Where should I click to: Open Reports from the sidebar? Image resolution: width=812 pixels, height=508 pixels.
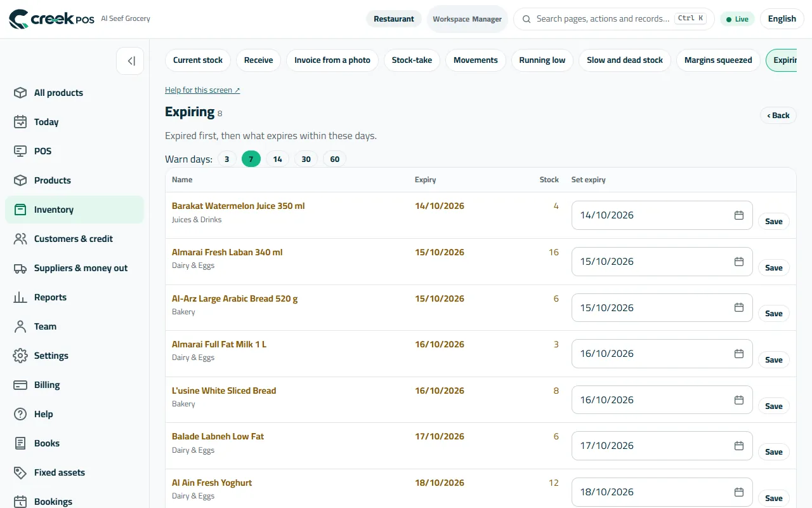pyautogui.click(x=74, y=297)
